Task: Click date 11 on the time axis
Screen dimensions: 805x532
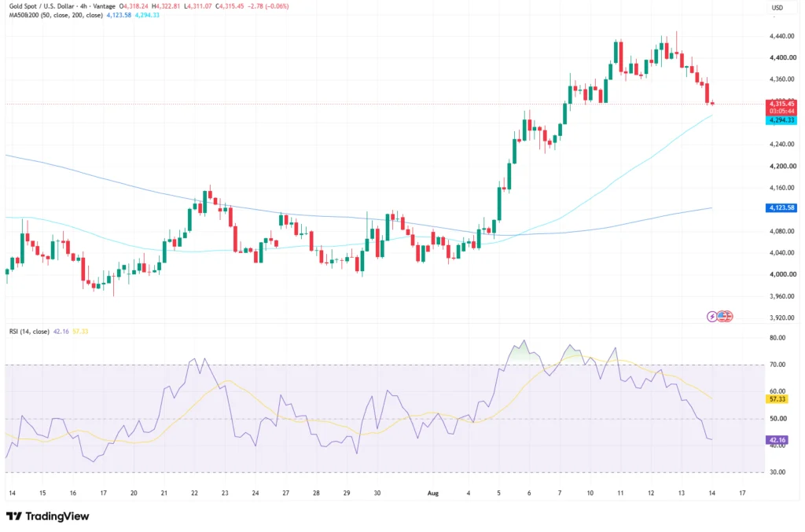Action: pos(620,493)
